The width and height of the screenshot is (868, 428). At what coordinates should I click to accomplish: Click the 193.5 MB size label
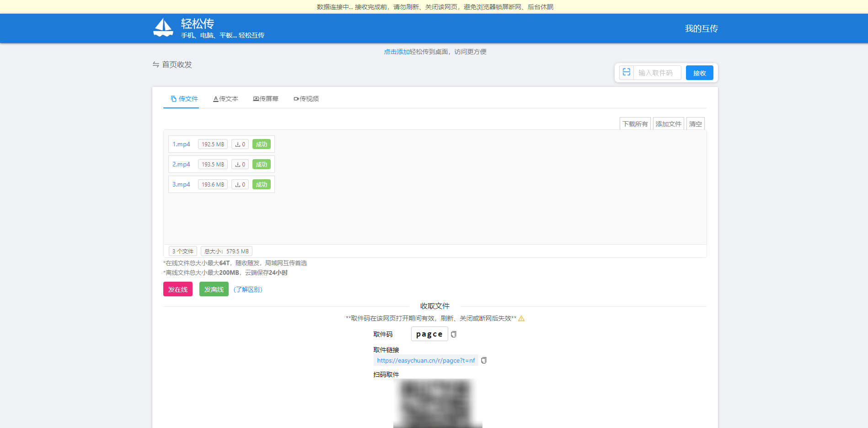pos(213,164)
